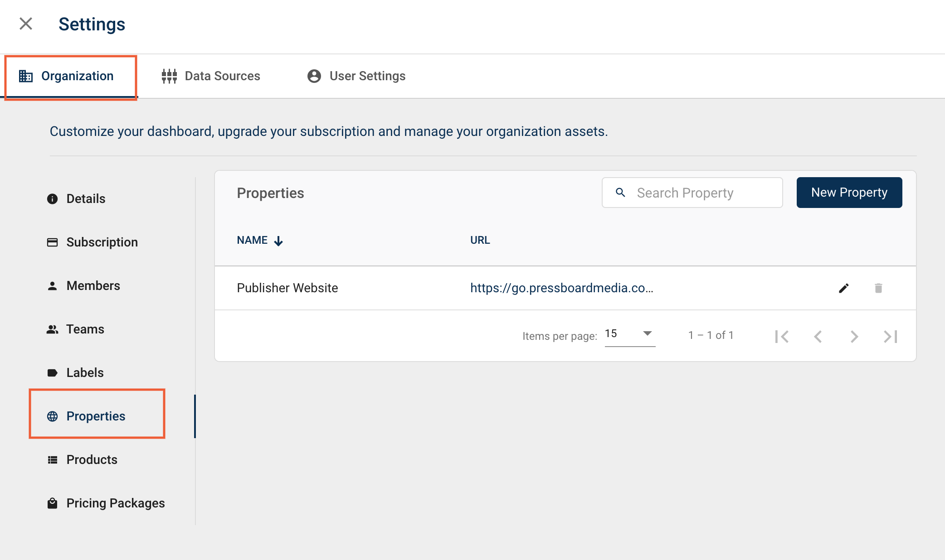Click the Data Sources sliders icon
Viewport: 945px width, 560px height.
click(x=169, y=76)
